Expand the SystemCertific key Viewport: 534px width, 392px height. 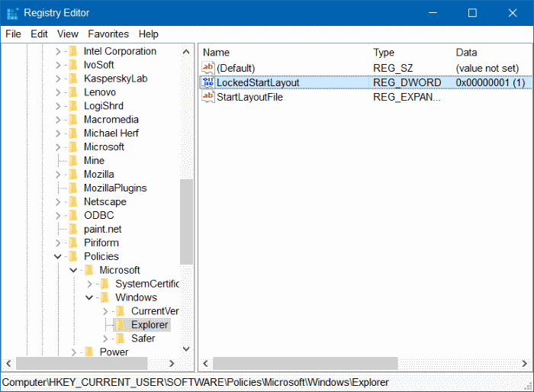coord(89,284)
